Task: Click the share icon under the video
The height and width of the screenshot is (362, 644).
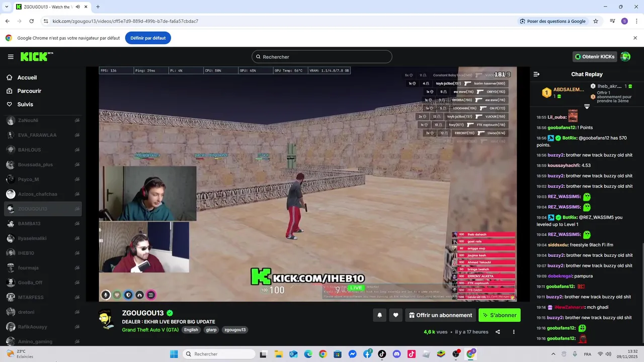Action: pyautogui.click(x=498, y=332)
